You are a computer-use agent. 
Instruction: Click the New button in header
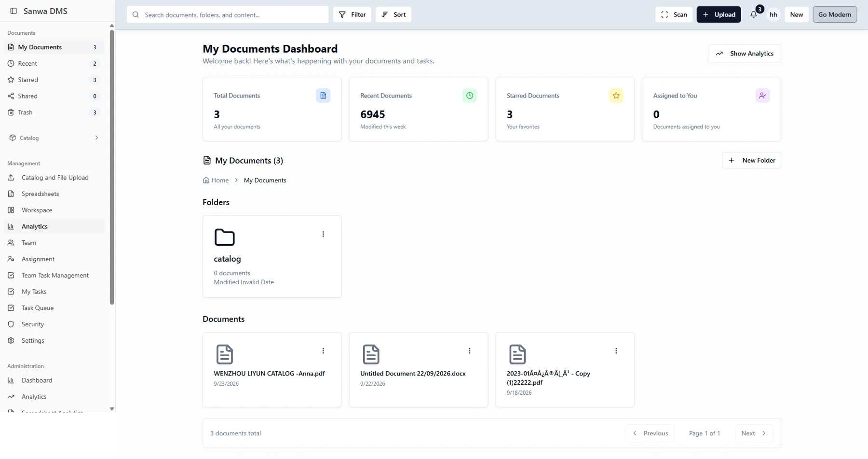pyautogui.click(x=796, y=14)
